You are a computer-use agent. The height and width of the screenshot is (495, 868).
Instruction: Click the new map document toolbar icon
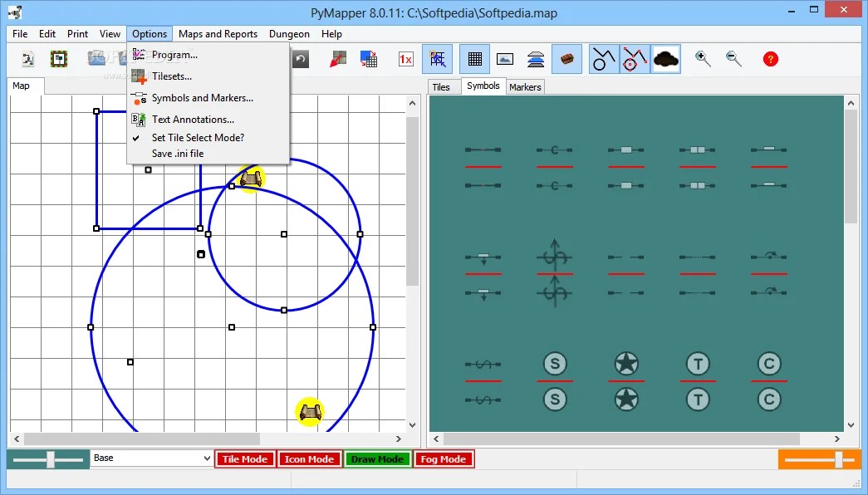pyautogui.click(x=27, y=59)
